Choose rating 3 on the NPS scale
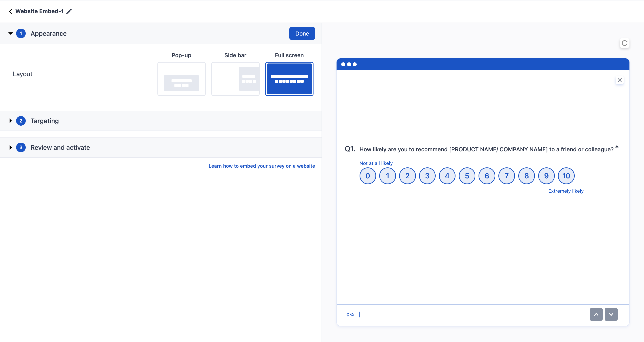This screenshot has height=342, width=644. tap(427, 176)
